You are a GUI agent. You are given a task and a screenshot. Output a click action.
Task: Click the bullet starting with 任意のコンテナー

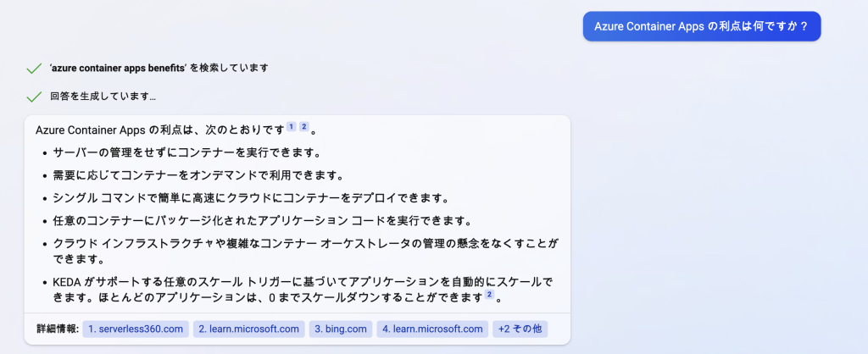pyautogui.click(x=262, y=221)
